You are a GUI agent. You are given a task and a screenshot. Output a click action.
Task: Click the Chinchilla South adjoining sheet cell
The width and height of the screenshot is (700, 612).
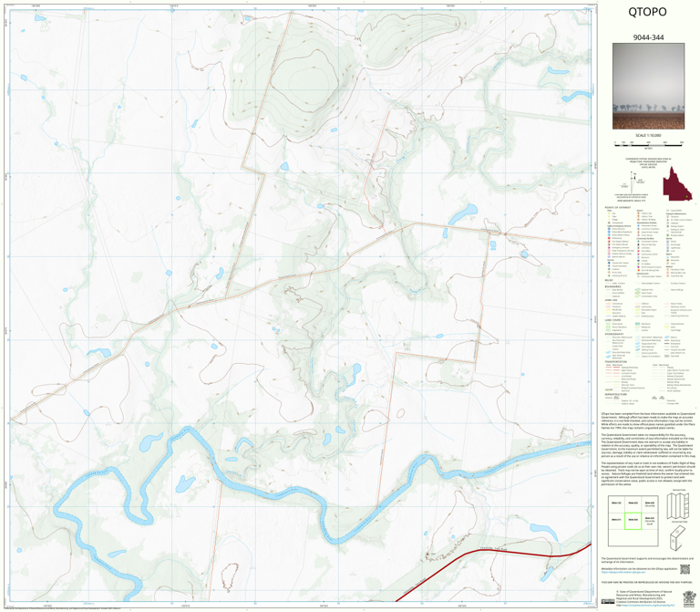click(x=650, y=521)
